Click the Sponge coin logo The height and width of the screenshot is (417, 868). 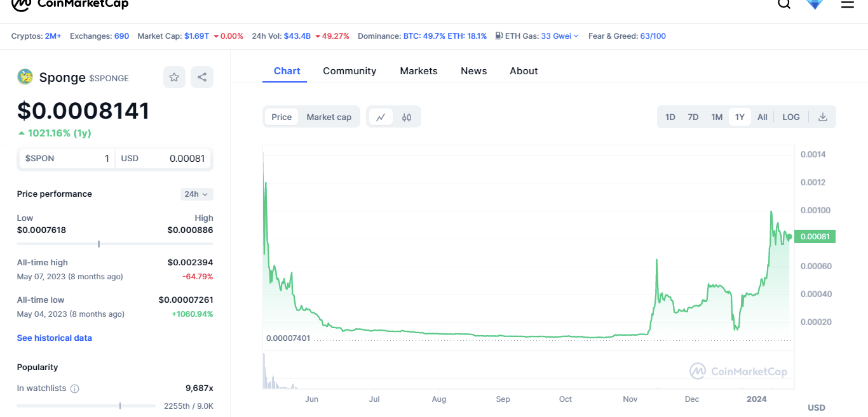25,77
